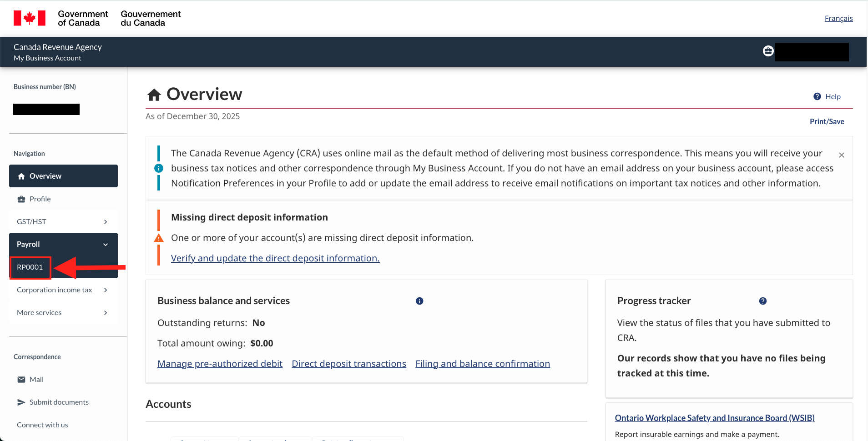Open Submit documents

[x=53, y=402]
